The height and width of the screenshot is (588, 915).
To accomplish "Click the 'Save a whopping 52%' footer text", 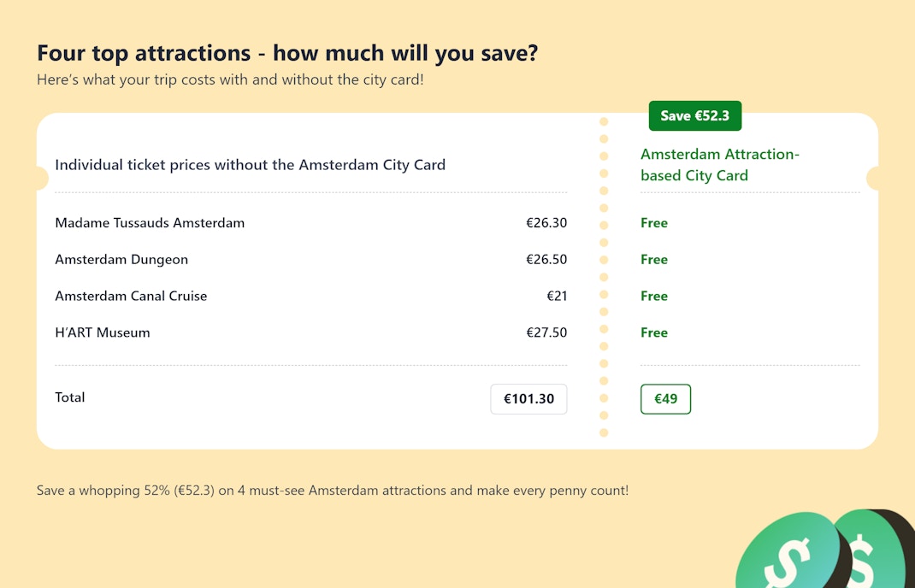I will coord(332,491).
